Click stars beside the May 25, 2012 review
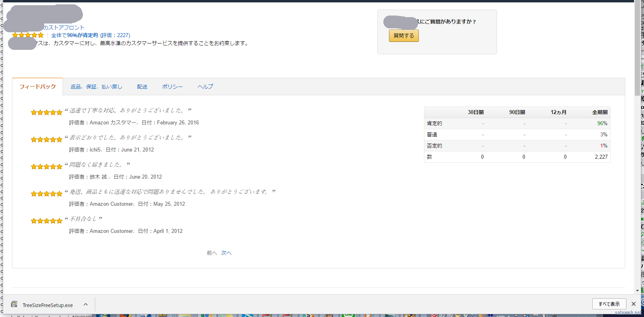 click(47, 194)
